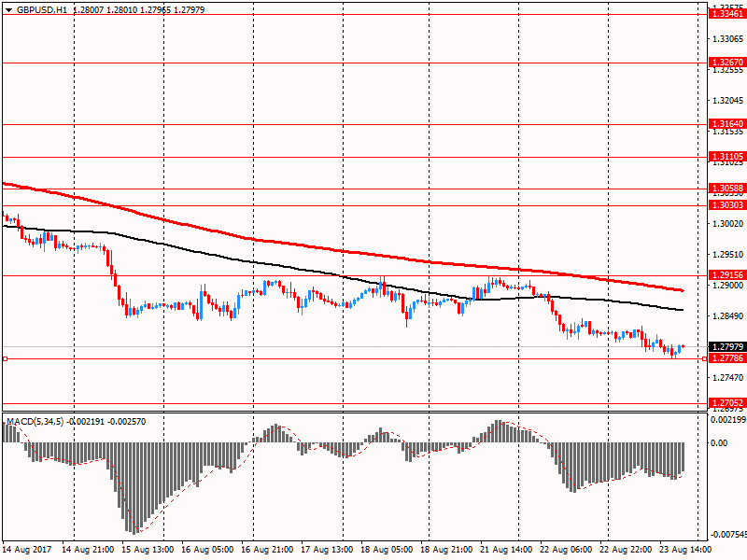Image resolution: width=747 pixels, height=560 pixels.
Task: Click the 1.32045 price scale value
Action: 727,101
